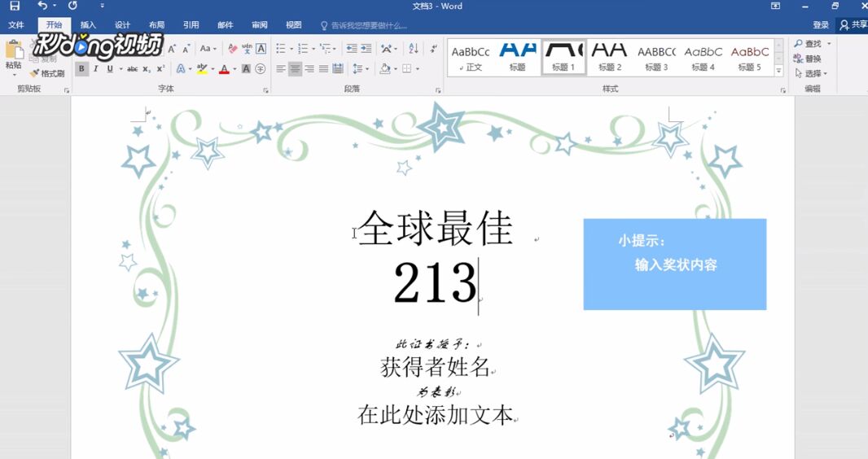Open the font color dropdown arrow
Image resolution: width=868 pixels, height=459 pixels.
[x=235, y=69]
